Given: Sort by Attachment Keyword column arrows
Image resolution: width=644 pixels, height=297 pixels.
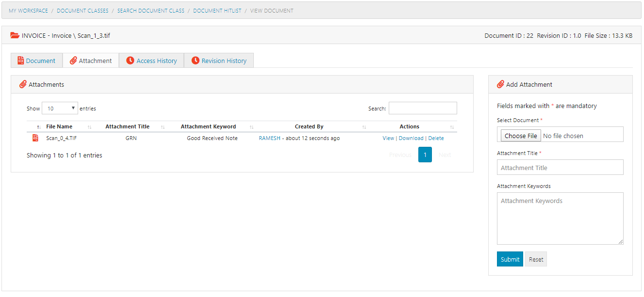Looking at the screenshot, I should [251, 127].
